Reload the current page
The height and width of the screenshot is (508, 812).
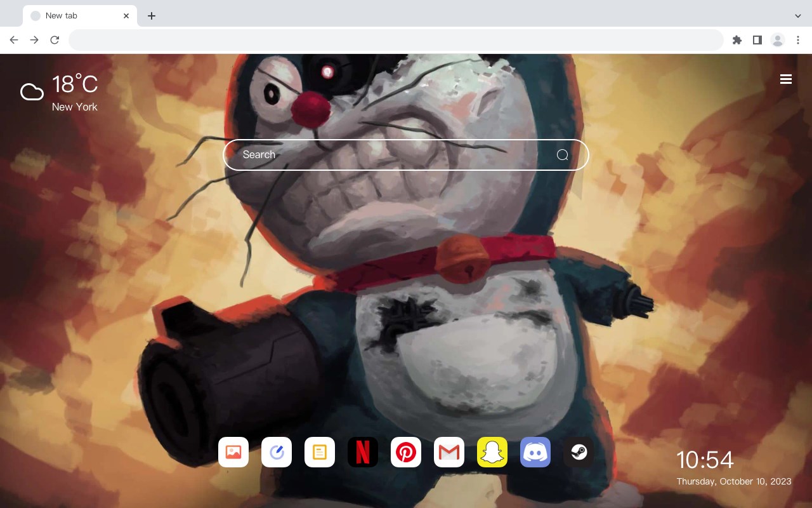pos(55,40)
